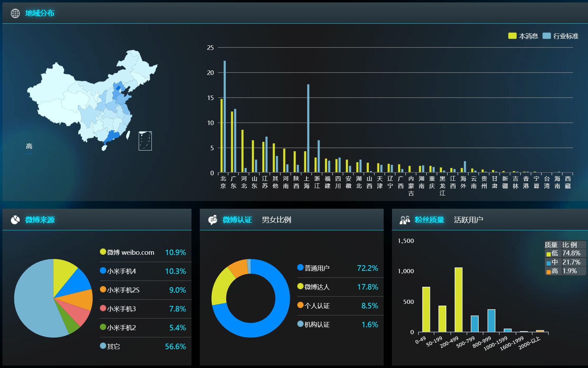Click the blue dot beside 普通用户

pos(300,267)
